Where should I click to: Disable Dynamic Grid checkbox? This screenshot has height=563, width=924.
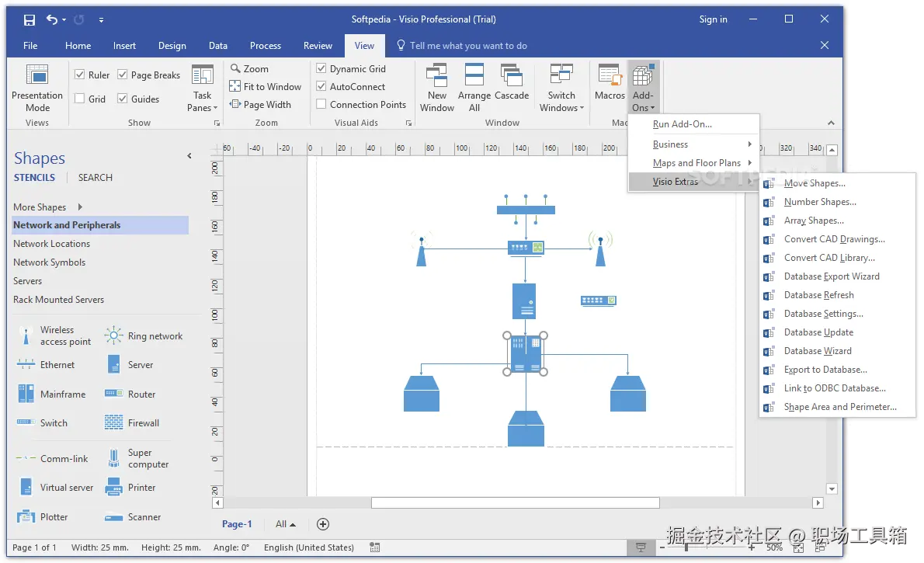click(321, 68)
